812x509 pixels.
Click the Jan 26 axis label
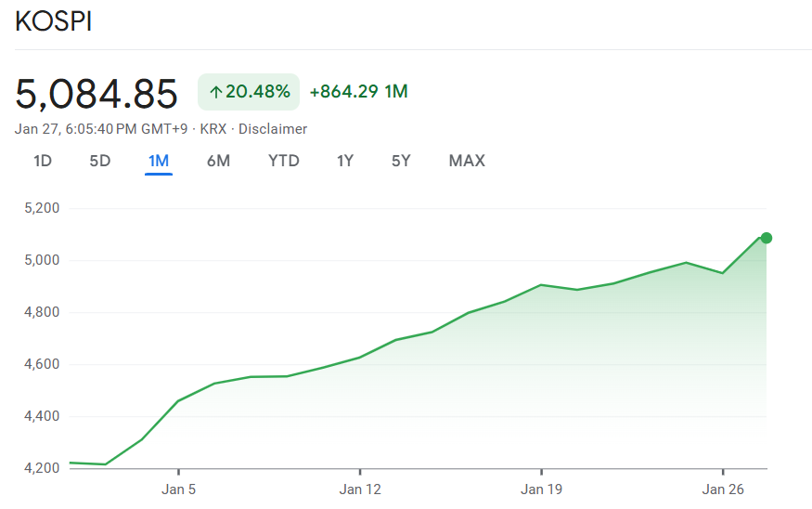(x=724, y=489)
